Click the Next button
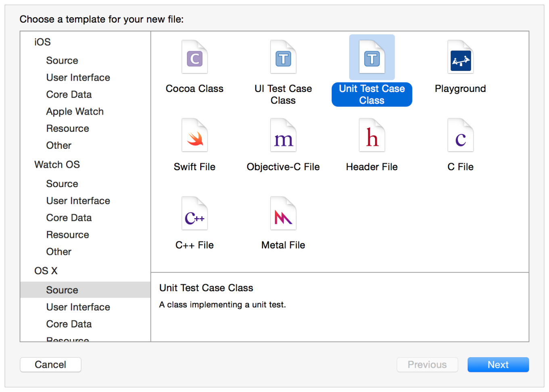Image resolution: width=549 pixels, height=392 pixels. coord(498,365)
